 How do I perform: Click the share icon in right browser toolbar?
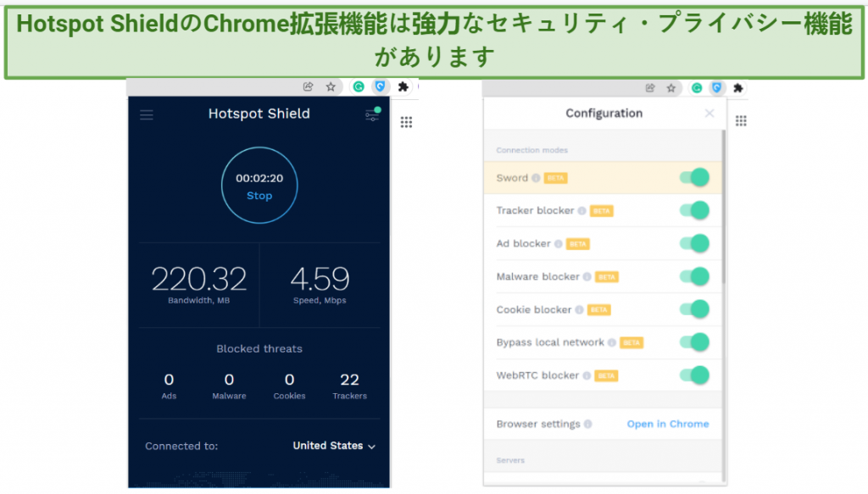click(x=650, y=88)
